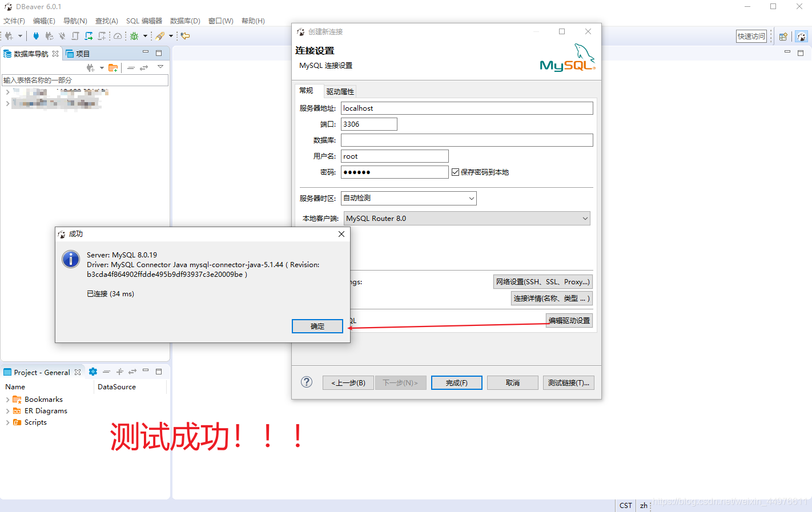
Task: Click the blue Connect plug icon
Action: (x=36, y=36)
